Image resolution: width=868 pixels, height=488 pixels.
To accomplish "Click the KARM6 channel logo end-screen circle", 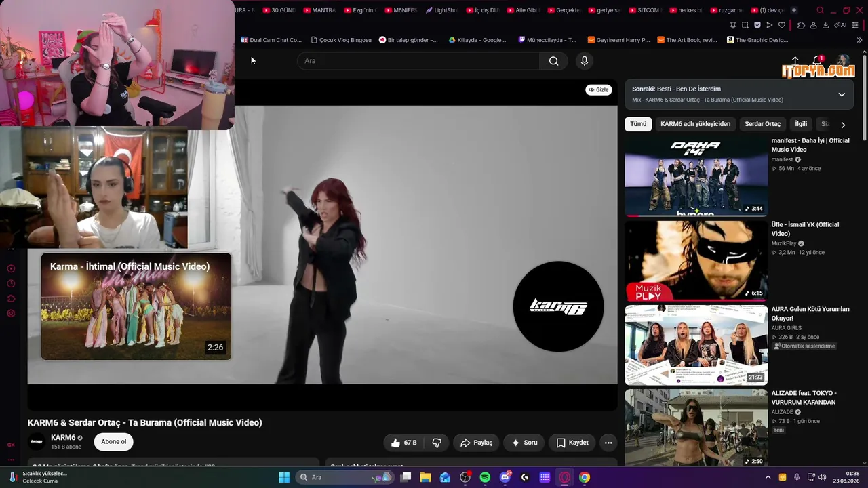I will point(558,306).
